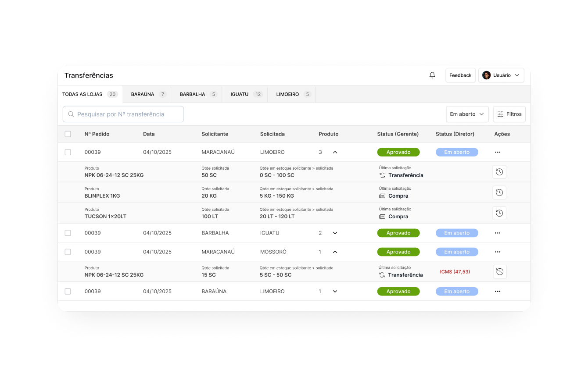Expand products of BARAÚNA to LIMOEIRO order
Image resolution: width=588 pixels, height=377 pixels.
click(x=335, y=292)
